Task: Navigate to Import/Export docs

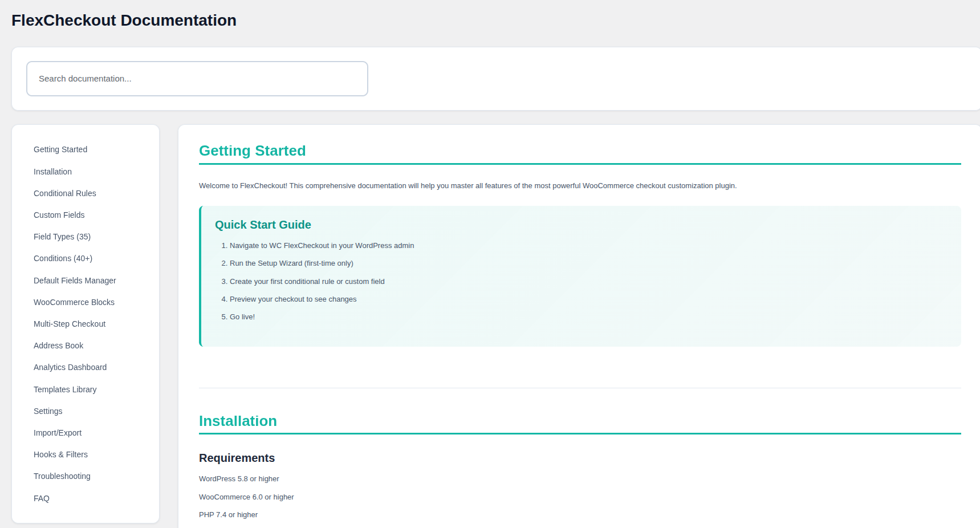Action: pyautogui.click(x=58, y=433)
